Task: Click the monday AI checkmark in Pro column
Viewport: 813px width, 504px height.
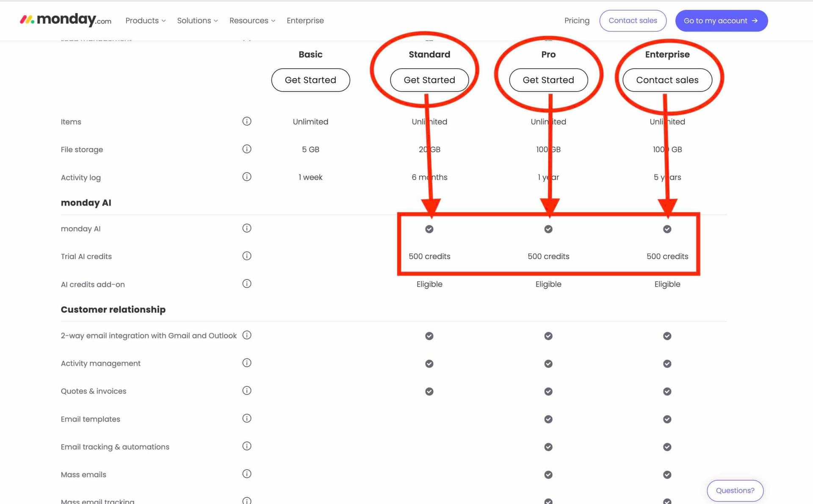Action: [548, 229]
